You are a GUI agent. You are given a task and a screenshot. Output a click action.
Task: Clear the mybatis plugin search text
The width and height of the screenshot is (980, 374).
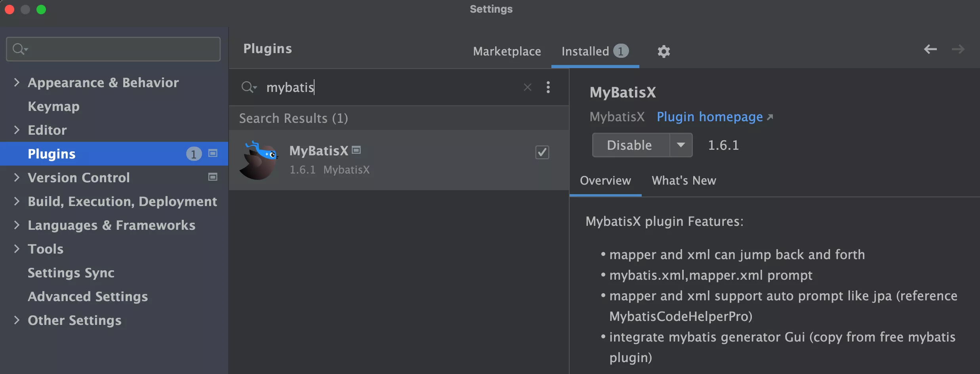(x=528, y=87)
